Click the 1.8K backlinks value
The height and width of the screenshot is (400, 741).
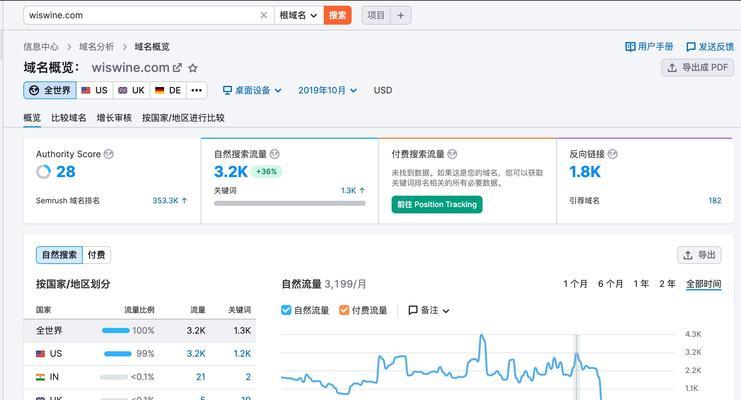click(585, 172)
